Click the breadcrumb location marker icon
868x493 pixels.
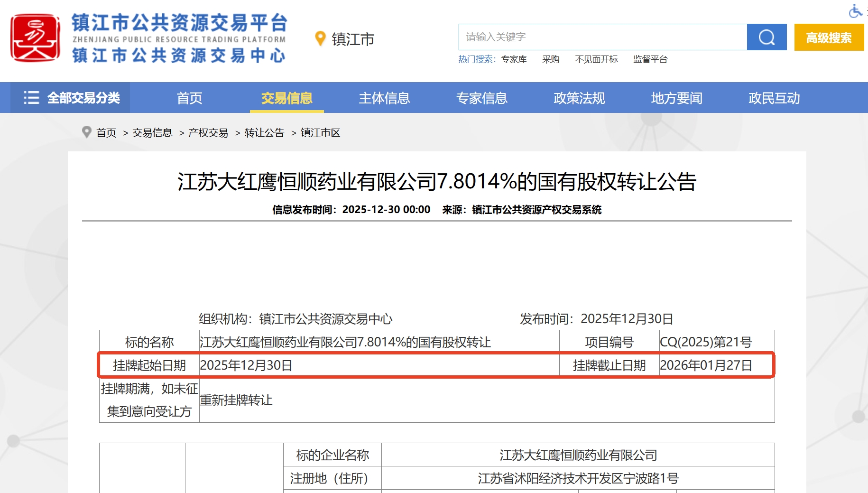86,132
